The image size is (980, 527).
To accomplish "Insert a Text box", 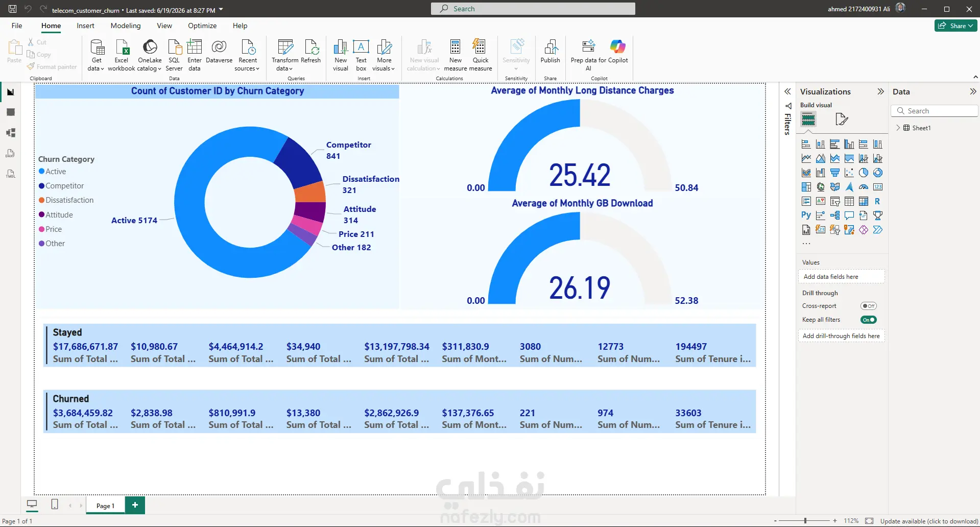I will (x=361, y=55).
